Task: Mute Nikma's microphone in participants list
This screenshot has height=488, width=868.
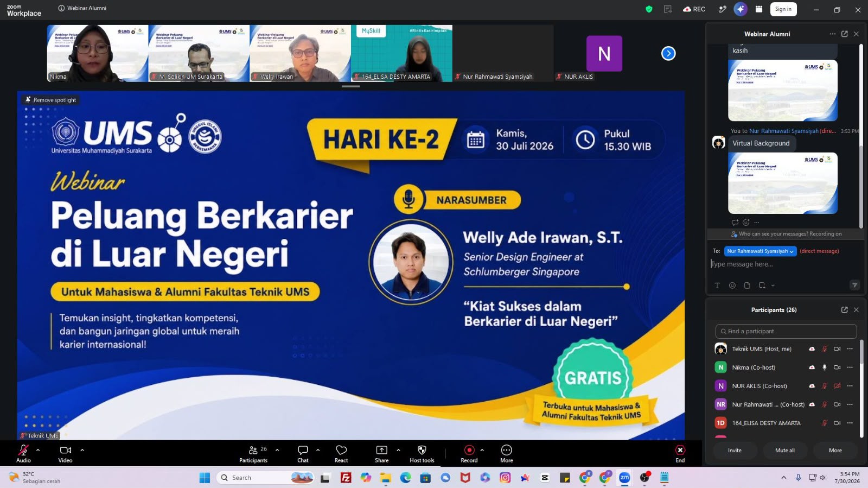Action: coord(825,367)
